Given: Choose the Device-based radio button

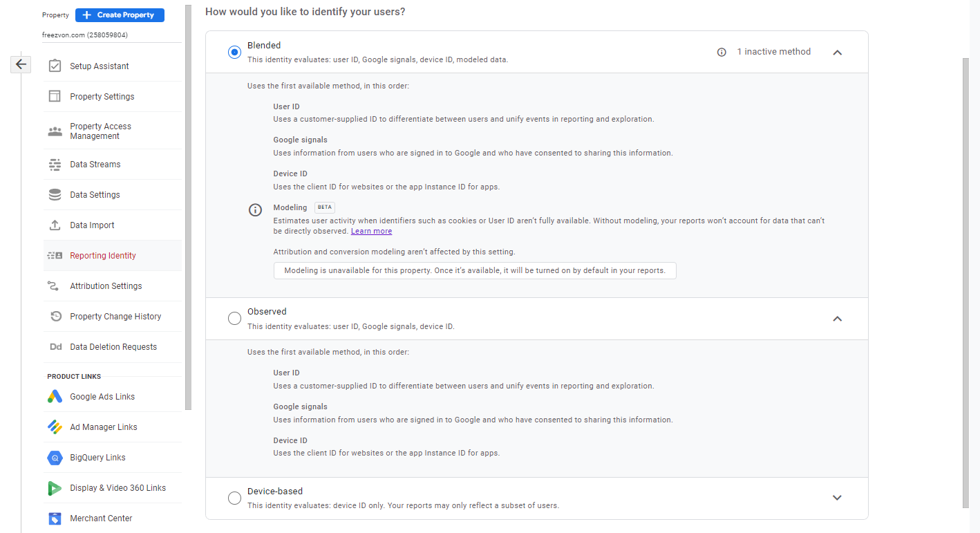Looking at the screenshot, I should point(235,498).
